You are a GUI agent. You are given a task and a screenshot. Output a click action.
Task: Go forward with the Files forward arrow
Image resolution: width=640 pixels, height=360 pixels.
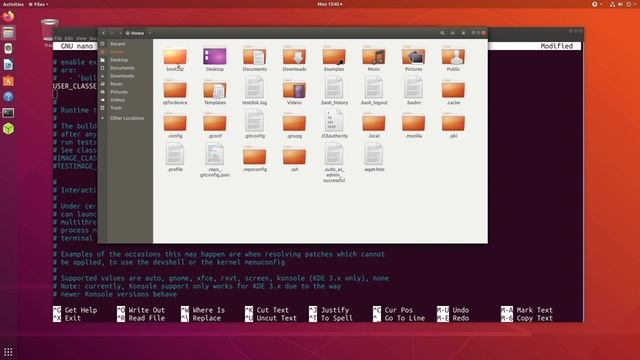pos(112,33)
